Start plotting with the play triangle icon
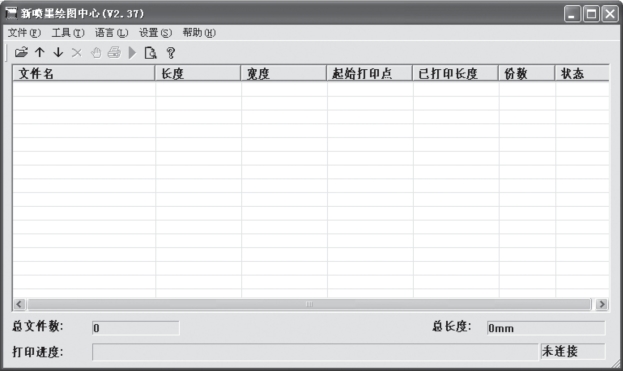The width and height of the screenshot is (623, 371). [132, 52]
